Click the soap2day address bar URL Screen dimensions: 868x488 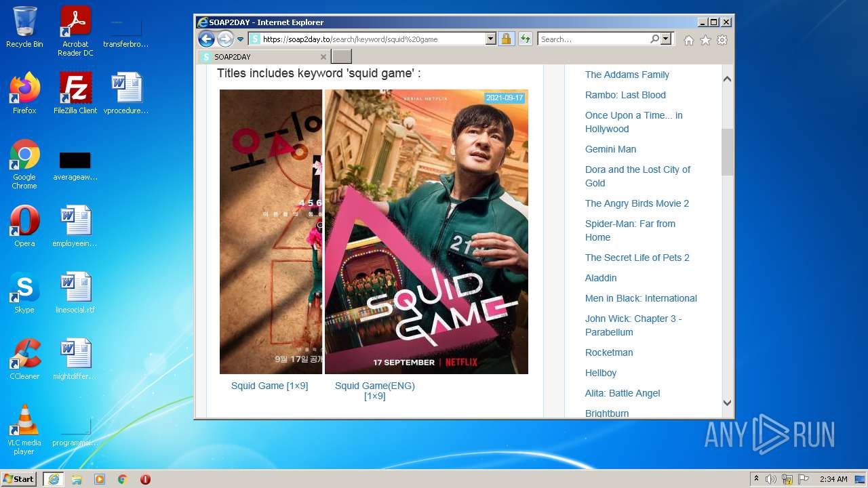pos(350,39)
